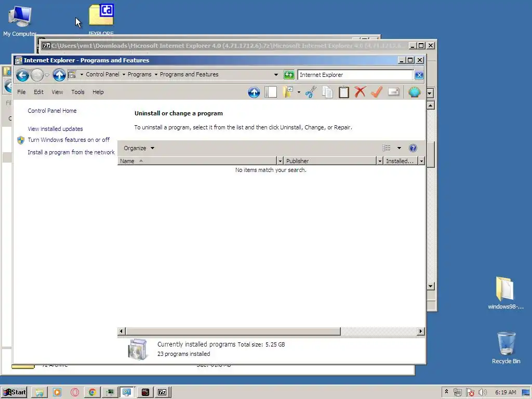Click the email envelope toolbar icon
Viewport: 532px width, 399px height.
click(x=394, y=92)
